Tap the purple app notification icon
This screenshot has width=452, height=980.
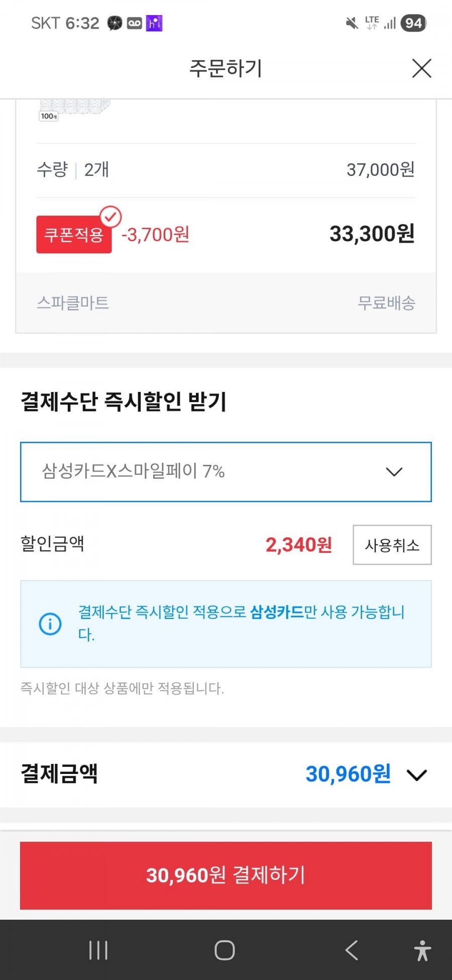click(x=154, y=23)
